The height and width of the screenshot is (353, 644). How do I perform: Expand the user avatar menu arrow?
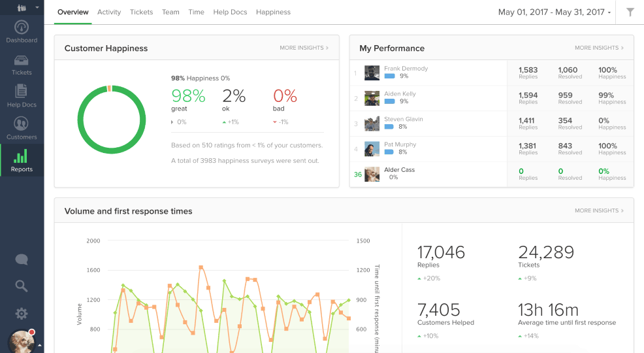click(40, 345)
